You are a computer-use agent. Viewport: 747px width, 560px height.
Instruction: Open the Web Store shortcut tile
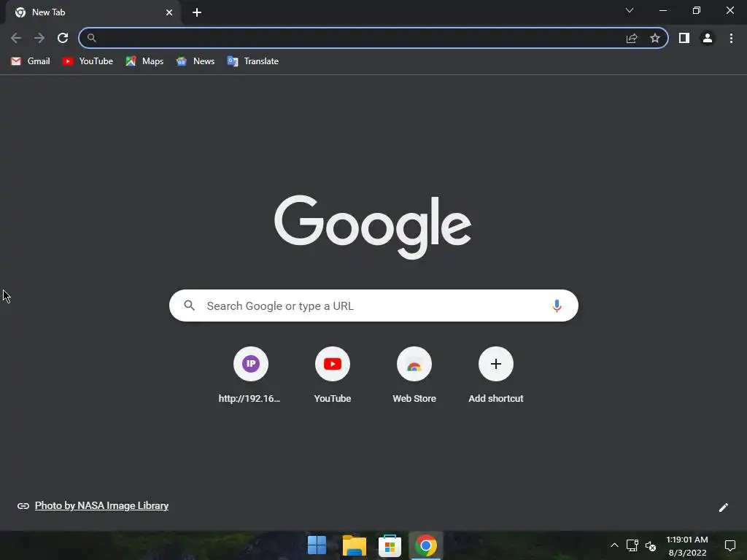414,376
